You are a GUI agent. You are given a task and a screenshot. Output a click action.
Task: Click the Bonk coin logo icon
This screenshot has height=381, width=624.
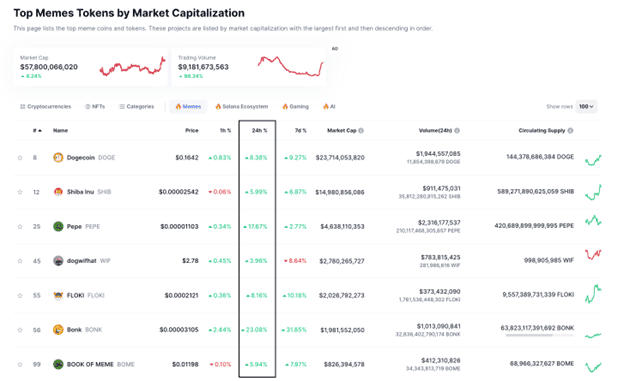[x=58, y=330]
